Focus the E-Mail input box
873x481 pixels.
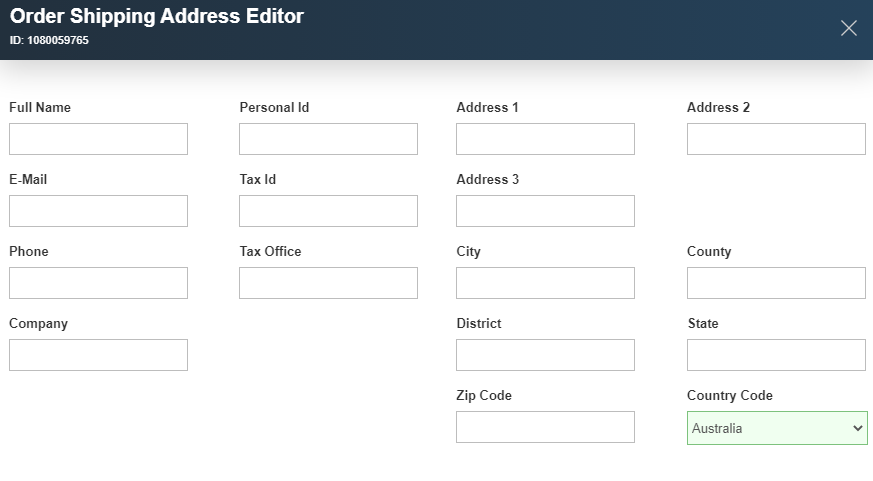pyautogui.click(x=99, y=211)
